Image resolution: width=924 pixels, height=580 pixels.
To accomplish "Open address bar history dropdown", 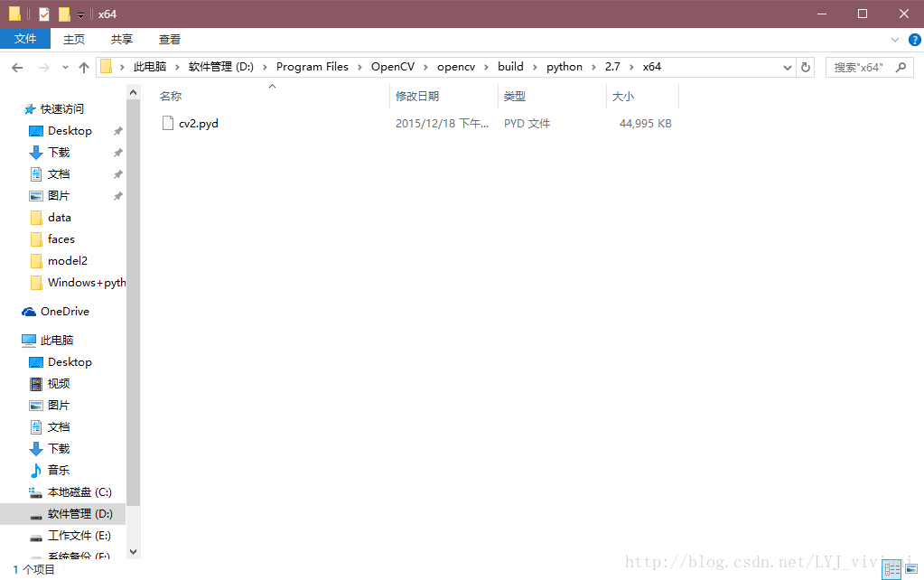I will point(788,68).
